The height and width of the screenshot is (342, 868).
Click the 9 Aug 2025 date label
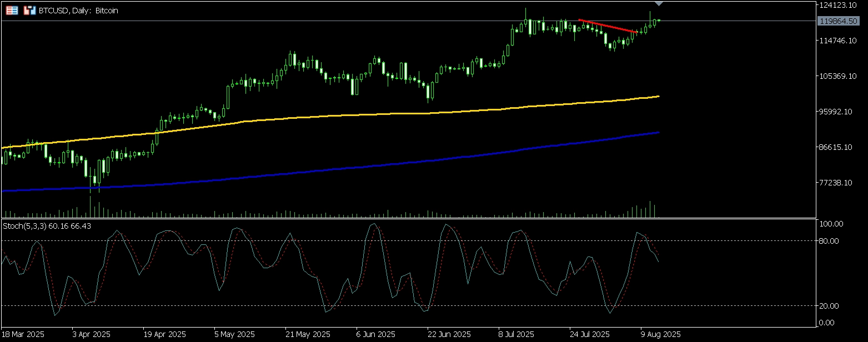(660, 335)
